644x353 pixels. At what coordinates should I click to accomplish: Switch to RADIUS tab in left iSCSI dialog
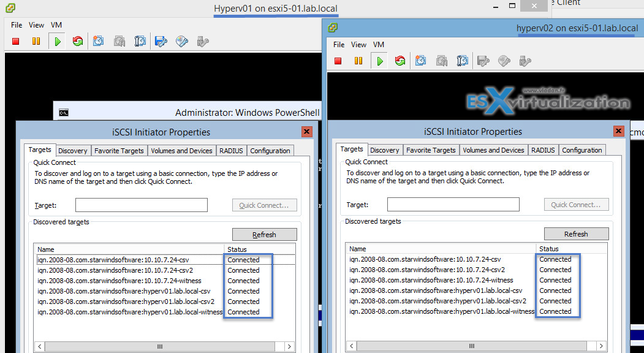(231, 151)
